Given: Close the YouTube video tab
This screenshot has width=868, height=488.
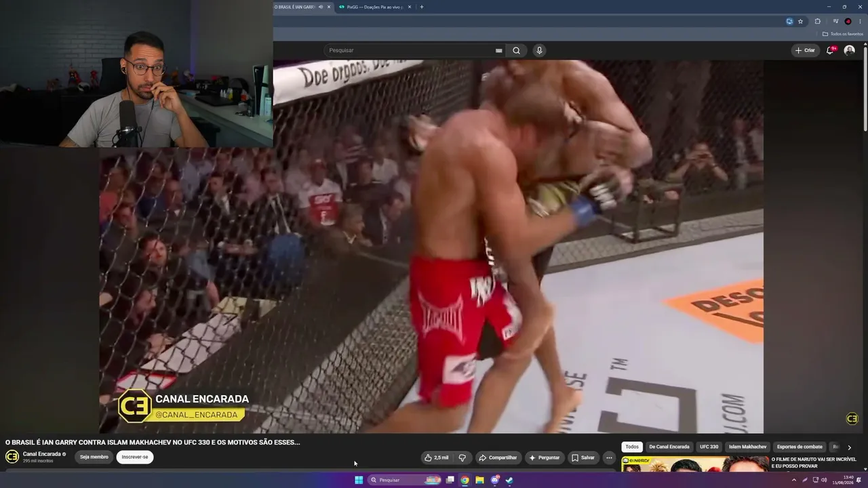Looking at the screenshot, I should (329, 7).
